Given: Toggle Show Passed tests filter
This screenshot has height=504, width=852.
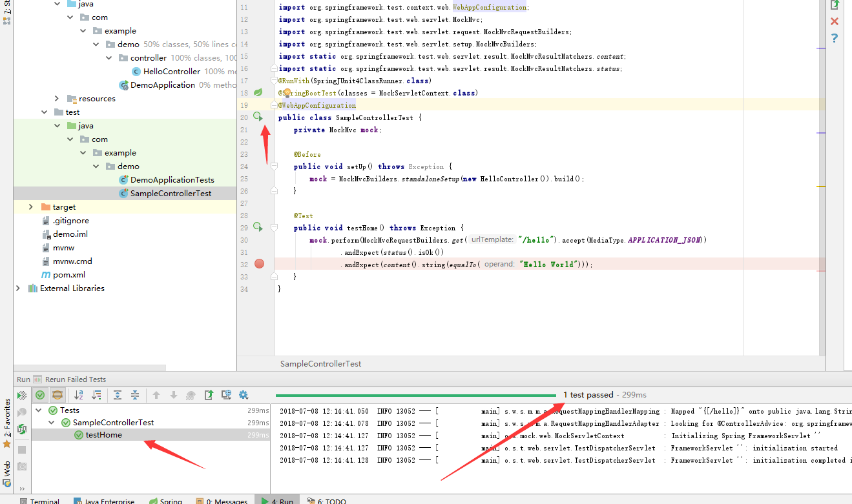Looking at the screenshot, I should coord(40,395).
